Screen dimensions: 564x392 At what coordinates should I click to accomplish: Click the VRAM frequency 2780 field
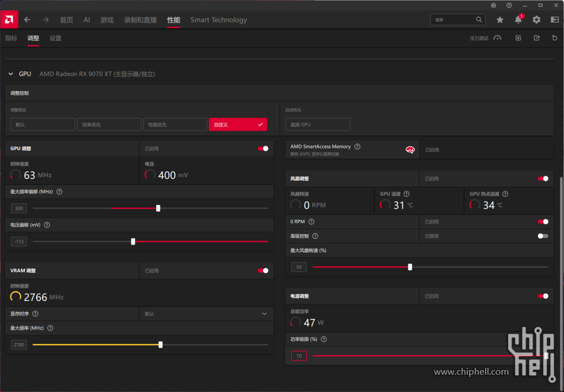tap(18, 345)
